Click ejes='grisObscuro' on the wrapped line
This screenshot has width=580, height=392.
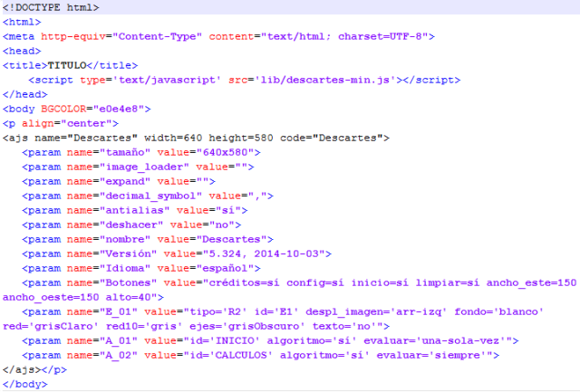[247, 326]
